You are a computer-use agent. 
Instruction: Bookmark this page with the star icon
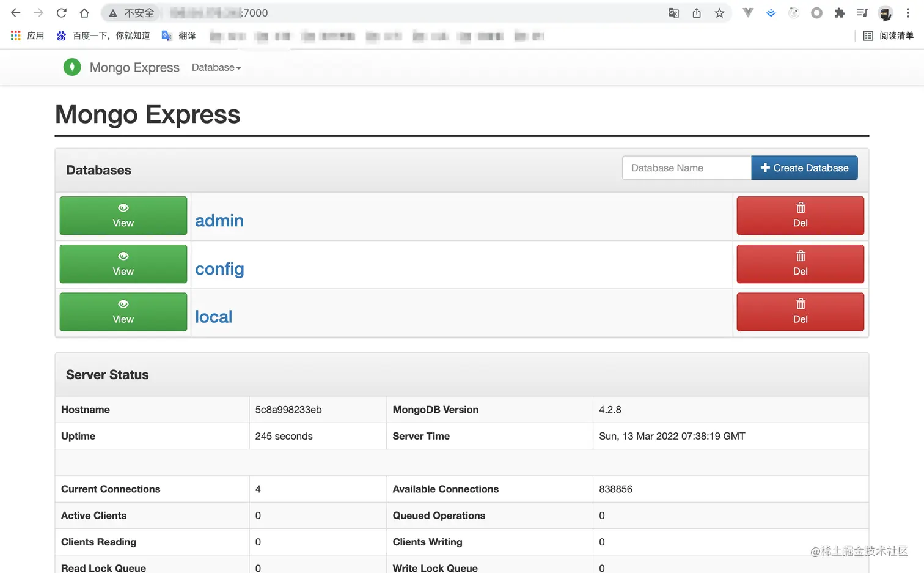(x=719, y=13)
